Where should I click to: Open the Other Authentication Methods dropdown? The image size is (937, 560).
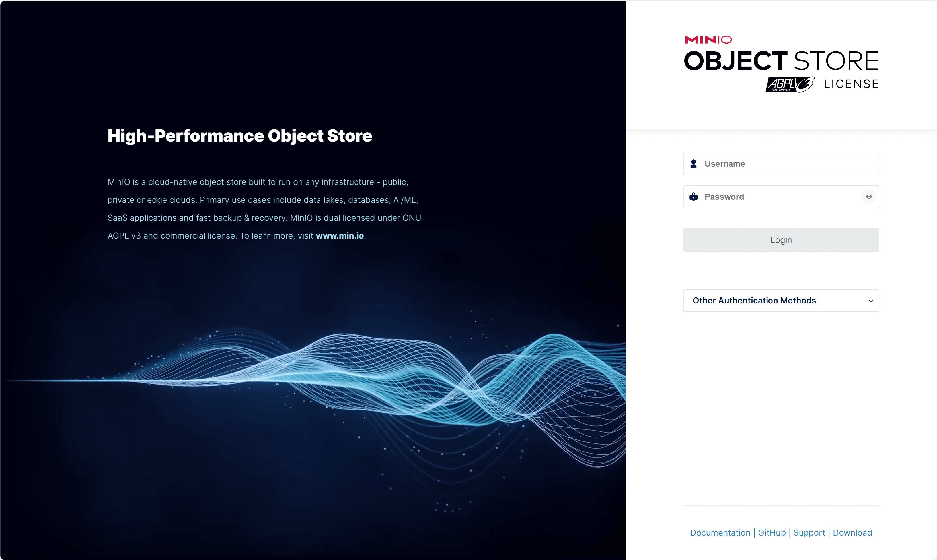tap(754, 301)
